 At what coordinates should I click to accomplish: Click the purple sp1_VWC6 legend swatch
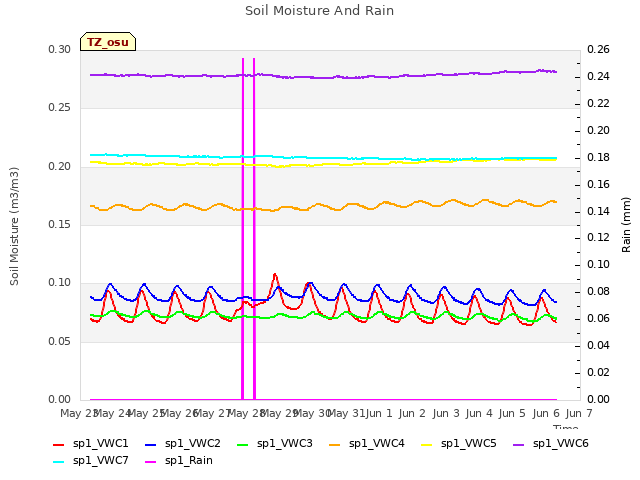click(x=518, y=444)
